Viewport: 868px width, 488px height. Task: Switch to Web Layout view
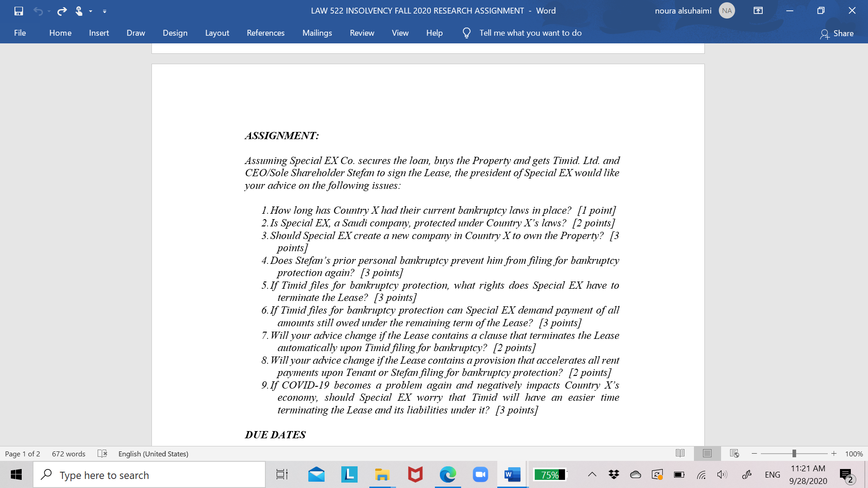coord(733,453)
